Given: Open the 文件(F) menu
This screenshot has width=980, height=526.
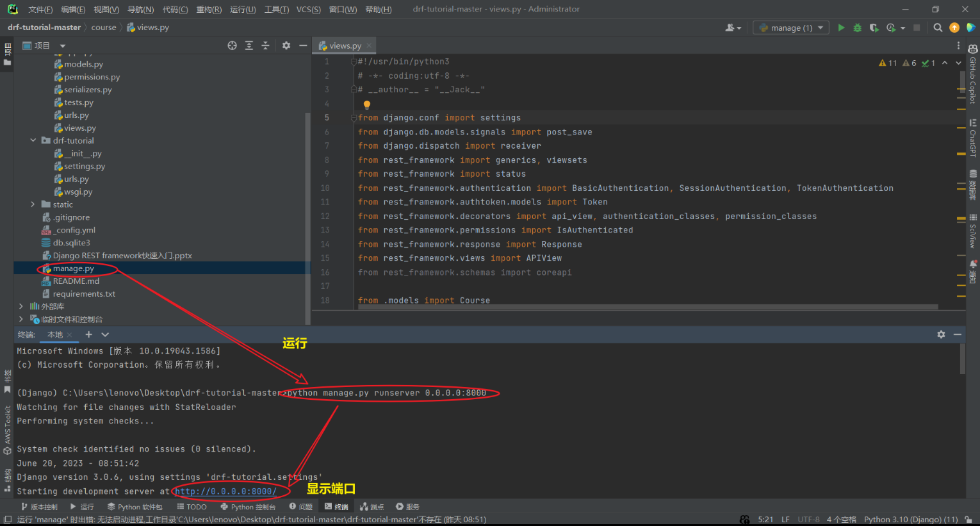Looking at the screenshot, I should point(40,10).
